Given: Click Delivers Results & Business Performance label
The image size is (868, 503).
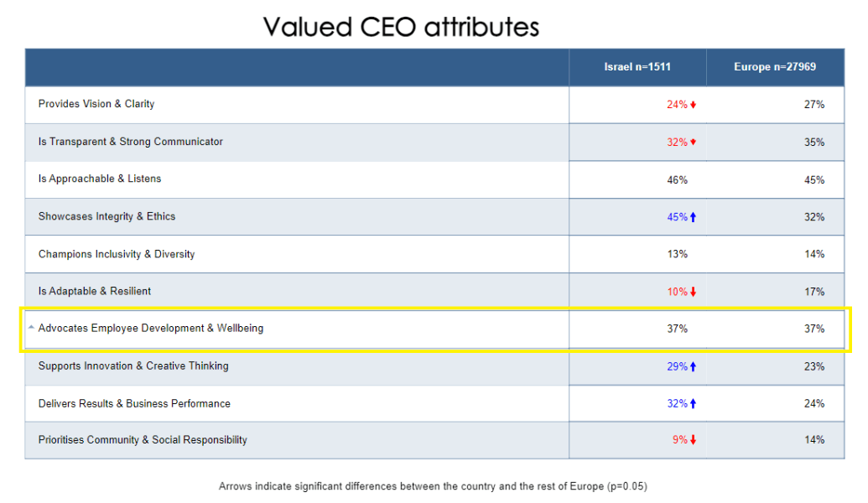Looking at the screenshot, I should (x=134, y=403).
